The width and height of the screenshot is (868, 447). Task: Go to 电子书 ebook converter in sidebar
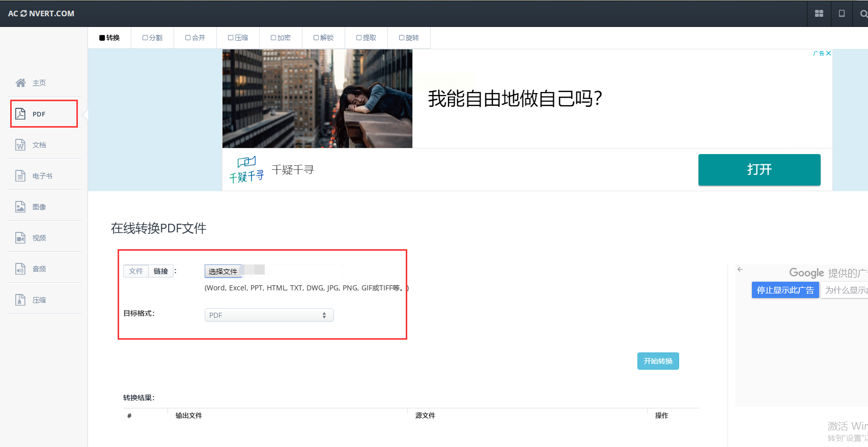point(44,176)
